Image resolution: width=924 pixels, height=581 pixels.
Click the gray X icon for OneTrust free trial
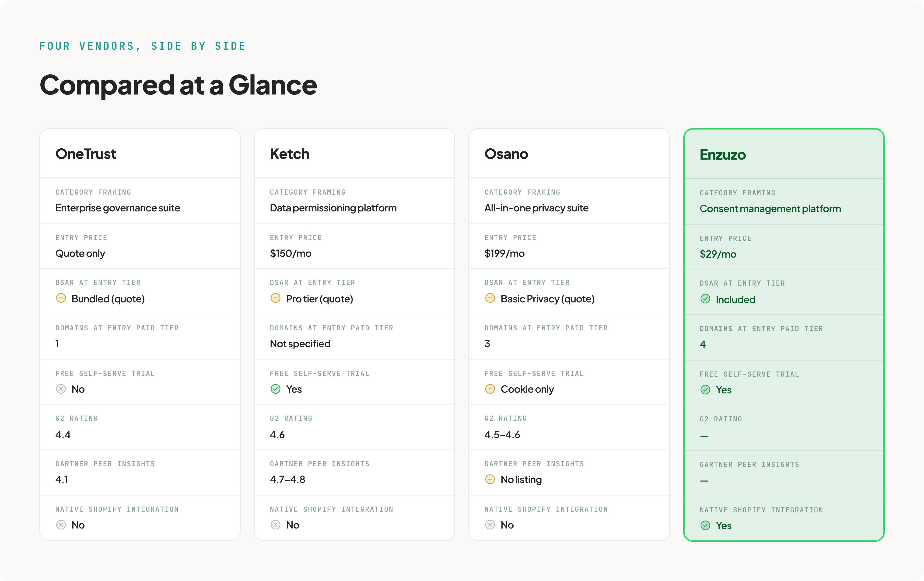[61, 389]
